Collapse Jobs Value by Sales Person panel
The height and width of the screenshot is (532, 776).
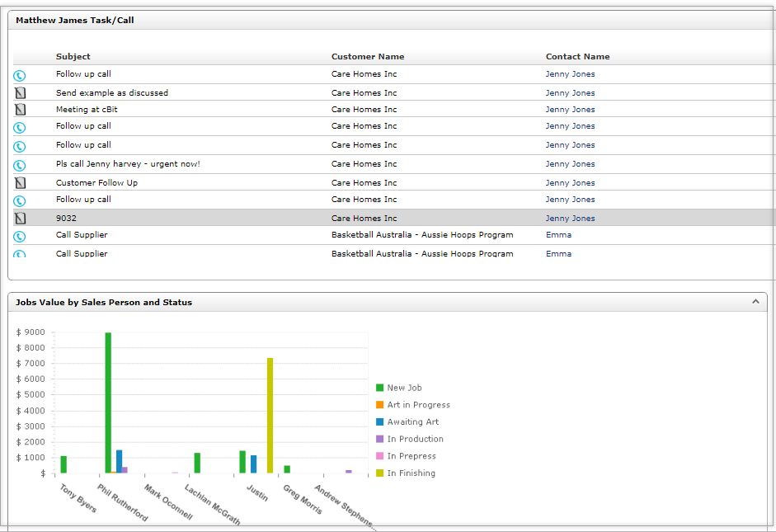point(755,301)
